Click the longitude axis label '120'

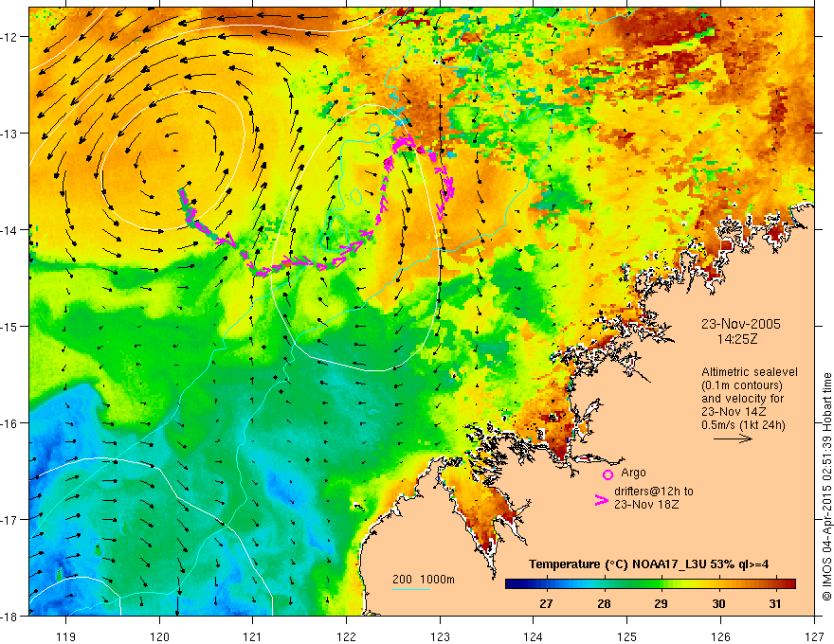click(x=159, y=636)
